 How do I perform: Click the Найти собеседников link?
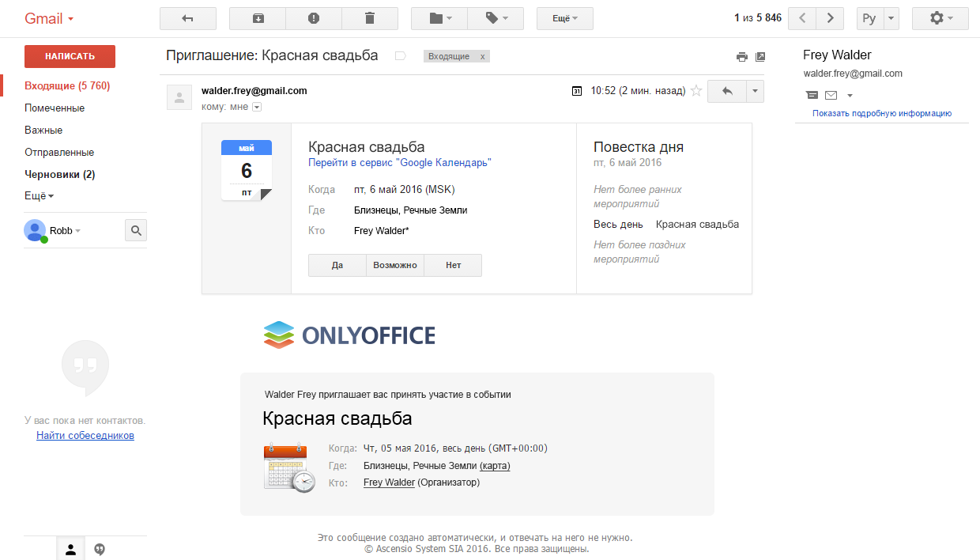[85, 436]
